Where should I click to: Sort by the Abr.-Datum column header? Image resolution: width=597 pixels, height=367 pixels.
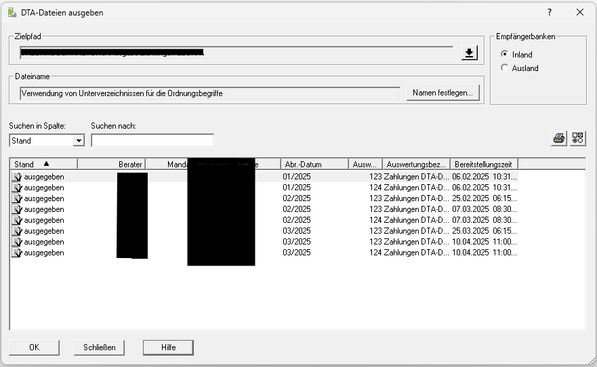(314, 164)
